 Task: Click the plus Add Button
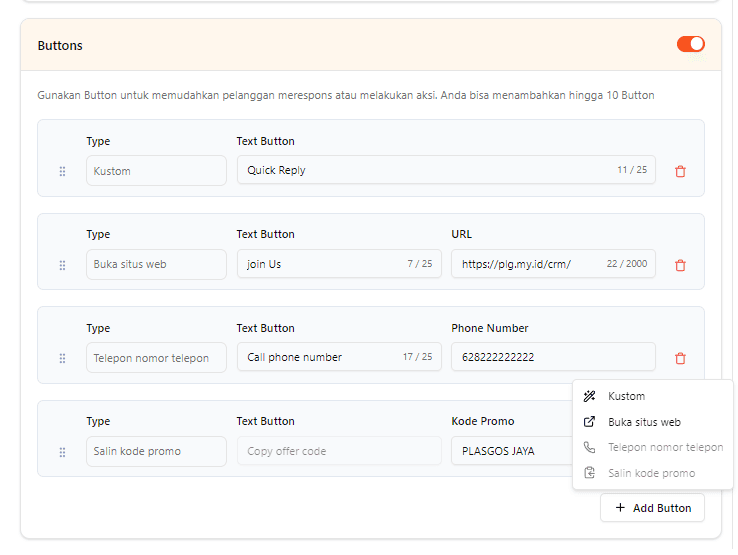point(652,508)
